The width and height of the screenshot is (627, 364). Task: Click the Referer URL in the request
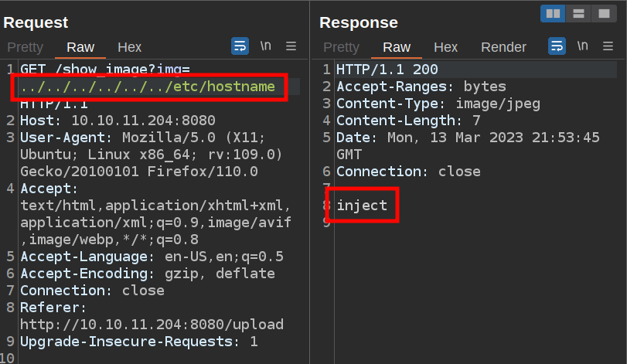pyautogui.click(x=152, y=325)
